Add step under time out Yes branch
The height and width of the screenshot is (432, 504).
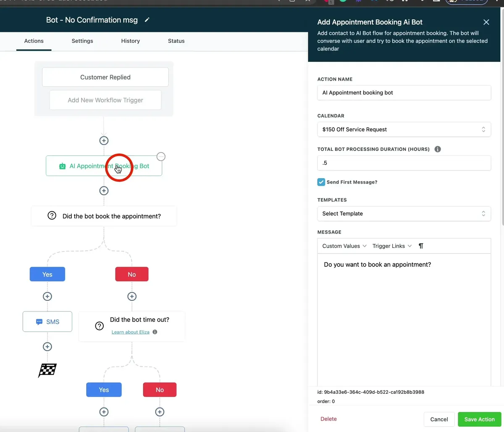(104, 412)
